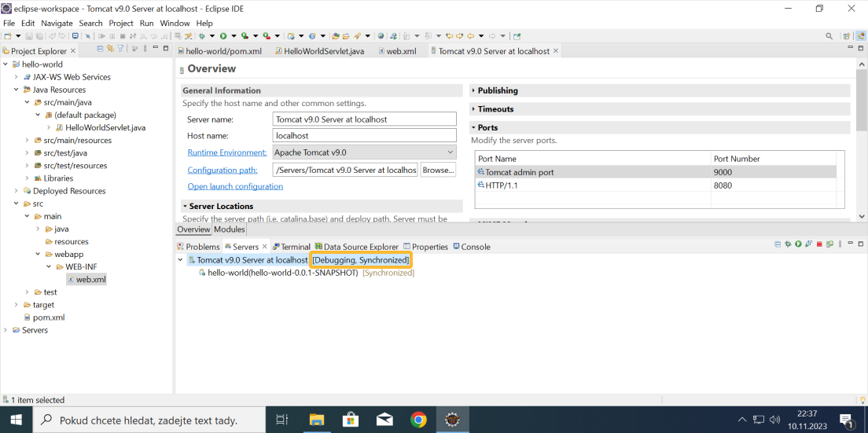Switch to the Data Source Explorer tab
Image resolution: width=868 pixels, height=433 pixels.
(356, 247)
